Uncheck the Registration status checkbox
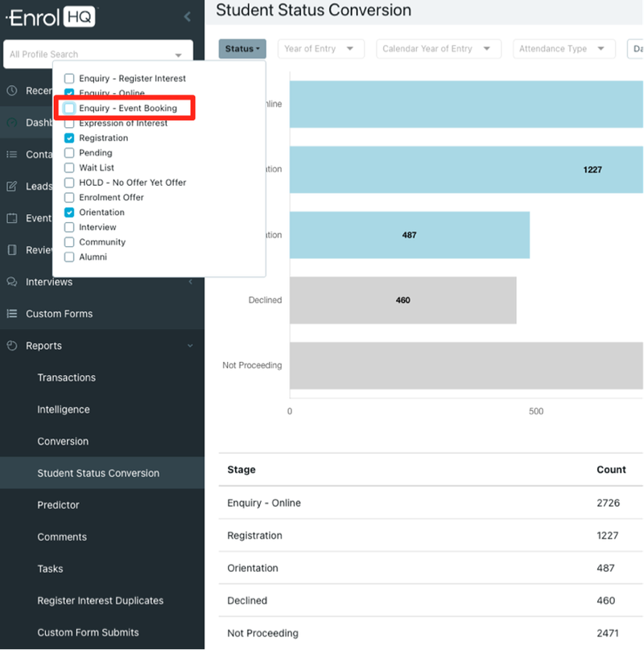The width and height of the screenshot is (644, 650). pos(68,138)
